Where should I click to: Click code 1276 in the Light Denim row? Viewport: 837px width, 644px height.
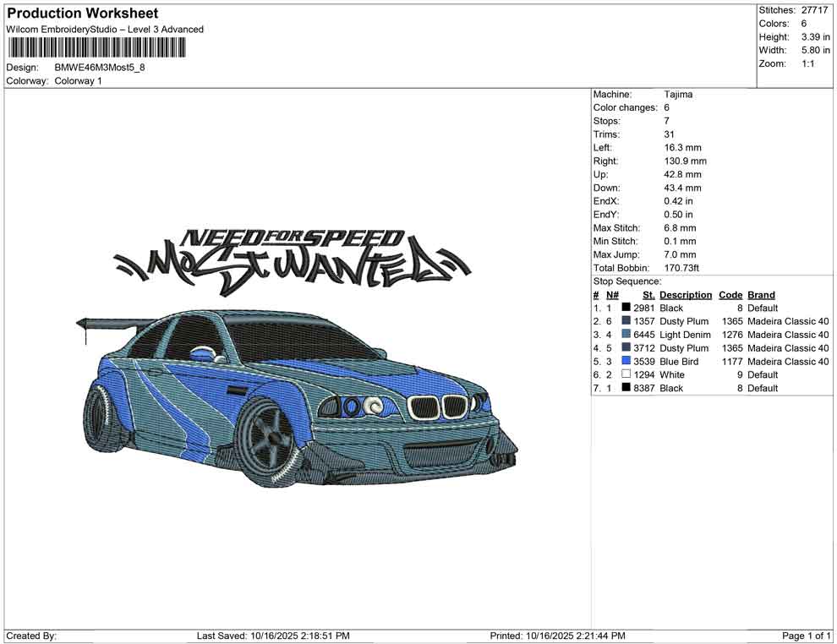click(732, 335)
